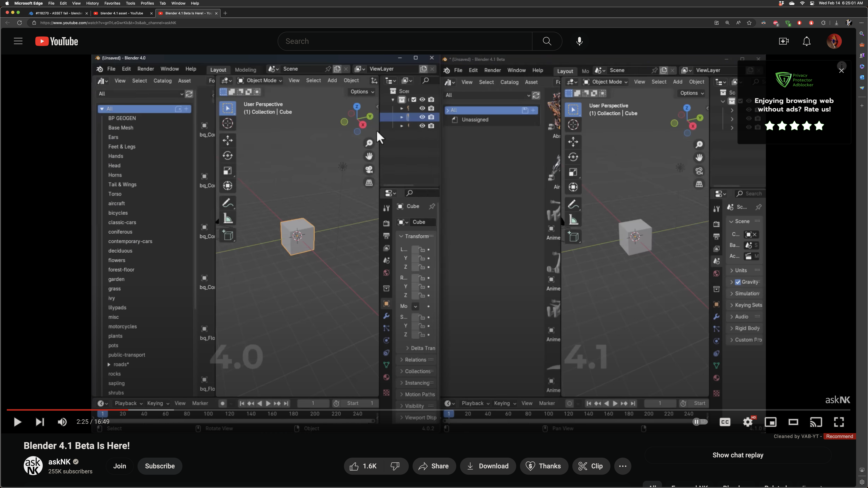Click the pan hand icon in Blender 4.0 viewport
868x488 pixels.
pos(369,156)
